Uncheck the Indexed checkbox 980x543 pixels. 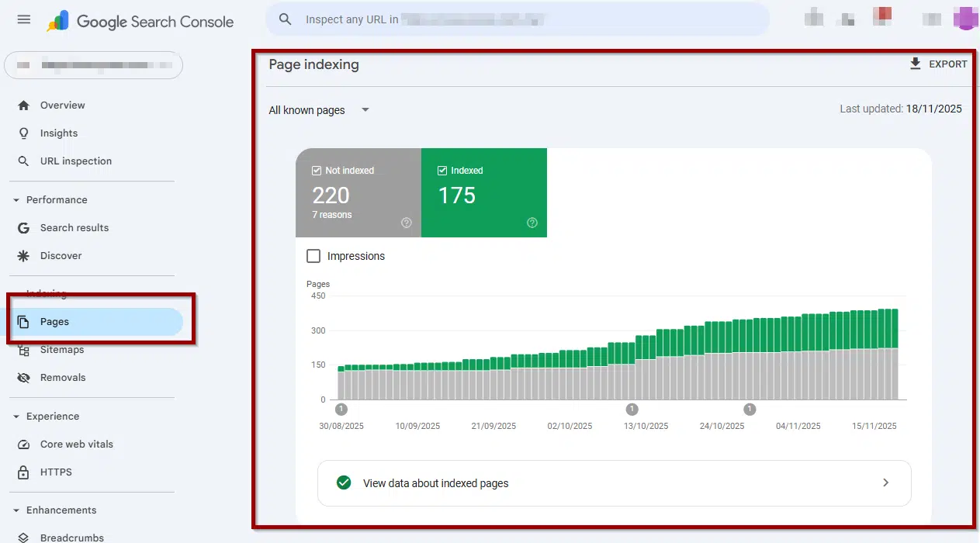pos(442,171)
